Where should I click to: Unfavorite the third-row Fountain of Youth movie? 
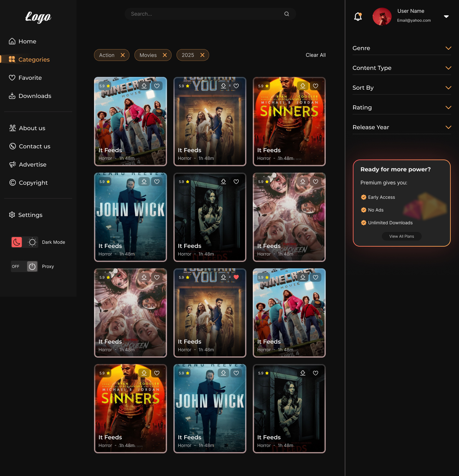(236, 277)
